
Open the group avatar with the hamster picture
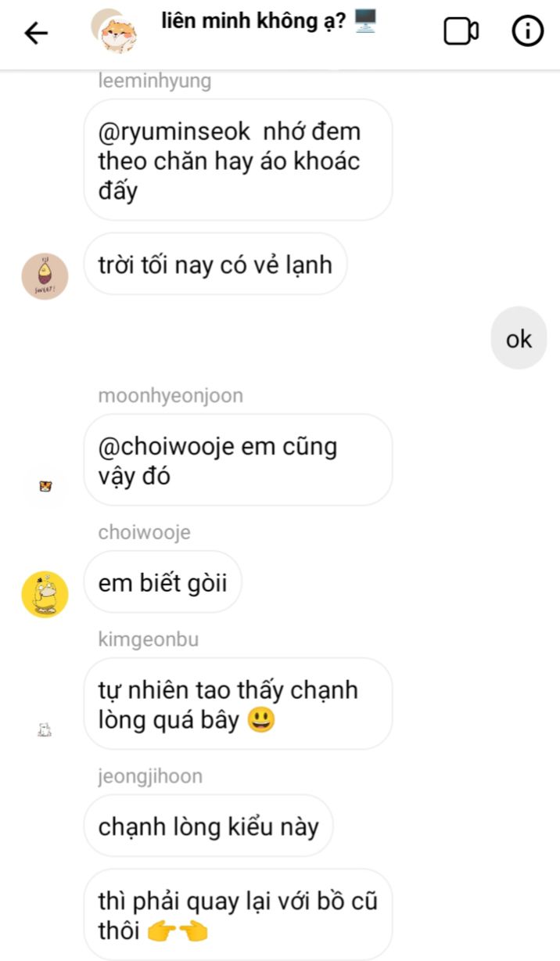115,32
